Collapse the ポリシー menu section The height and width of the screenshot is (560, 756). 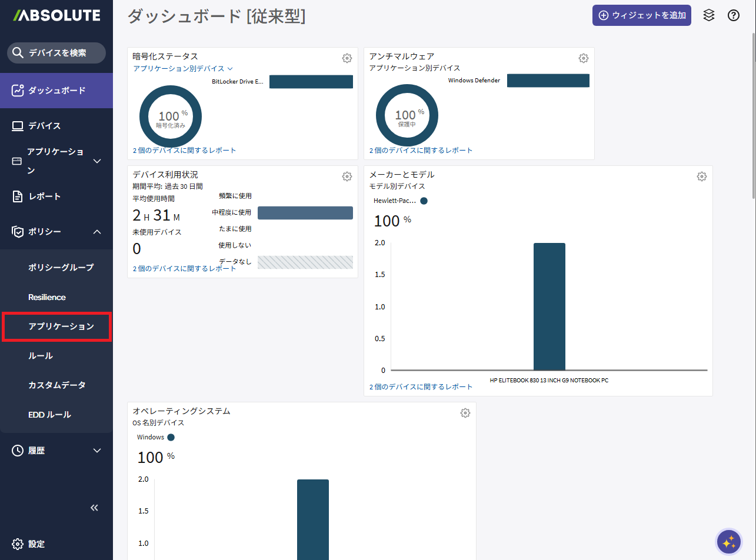(97, 232)
